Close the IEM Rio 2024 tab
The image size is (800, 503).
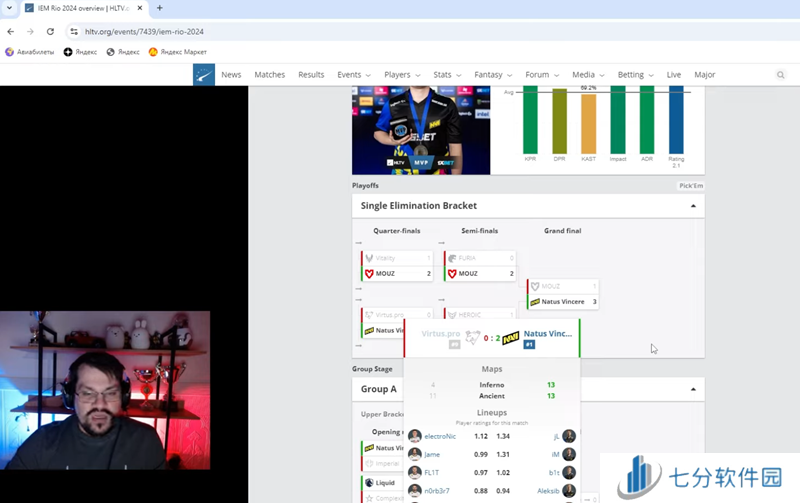pyautogui.click(x=140, y=8)
